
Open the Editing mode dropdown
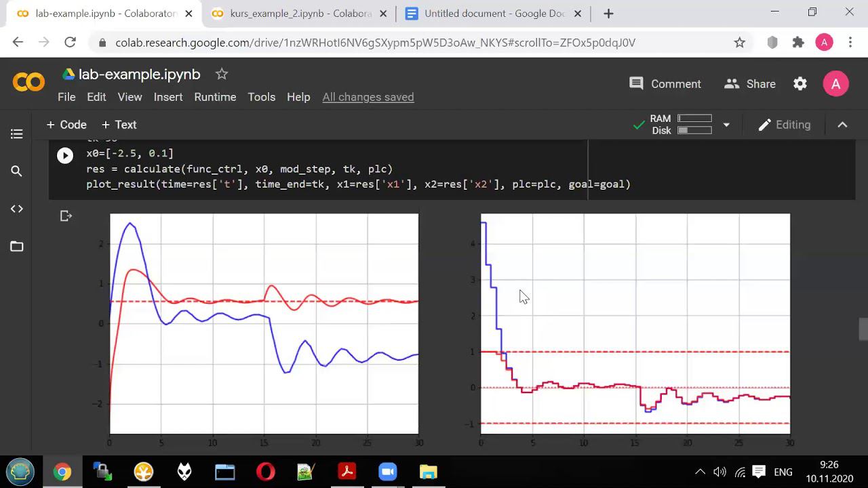point(785,125)
